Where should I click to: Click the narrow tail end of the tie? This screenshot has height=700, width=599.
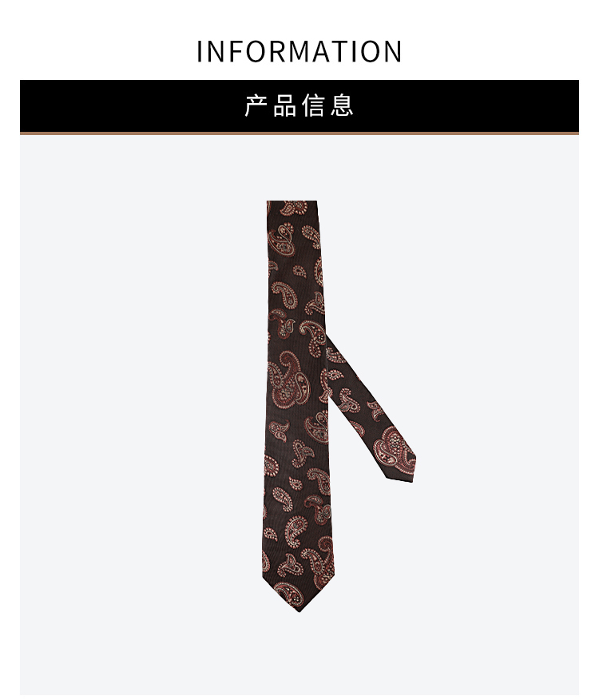click(x=399, y=469)
